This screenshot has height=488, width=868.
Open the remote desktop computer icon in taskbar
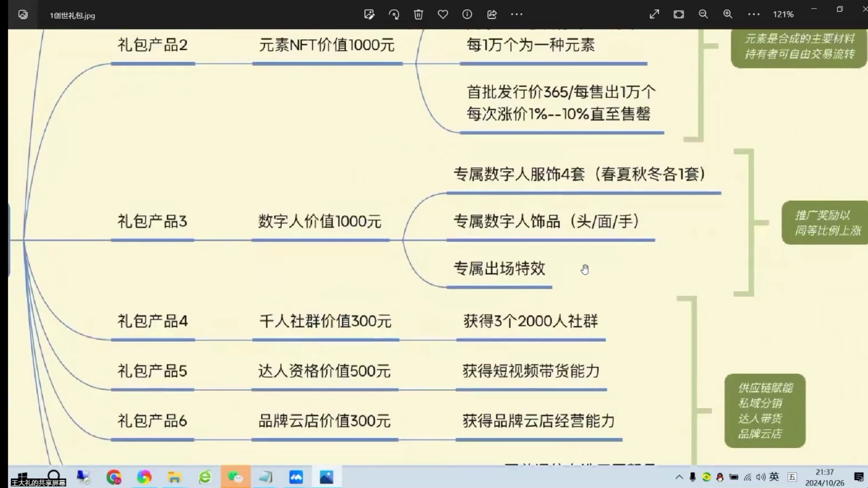pos(84,477)
